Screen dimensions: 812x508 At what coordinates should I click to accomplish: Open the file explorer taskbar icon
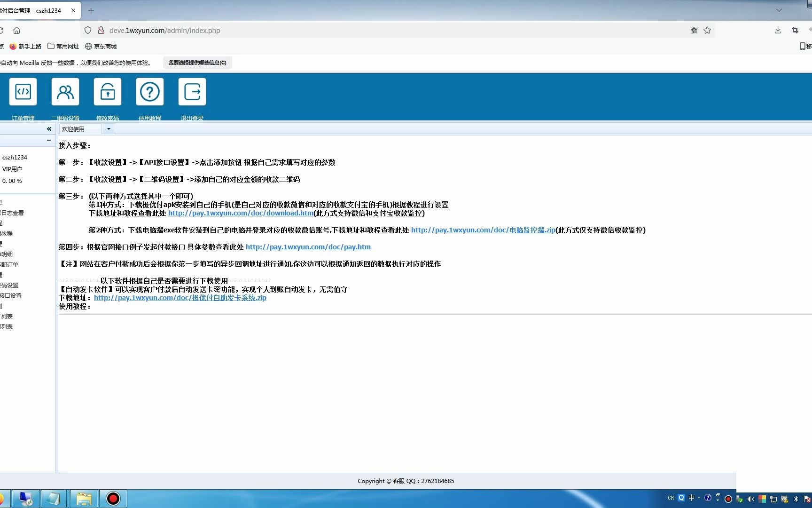pyautogui.click(x=84, y=499)
